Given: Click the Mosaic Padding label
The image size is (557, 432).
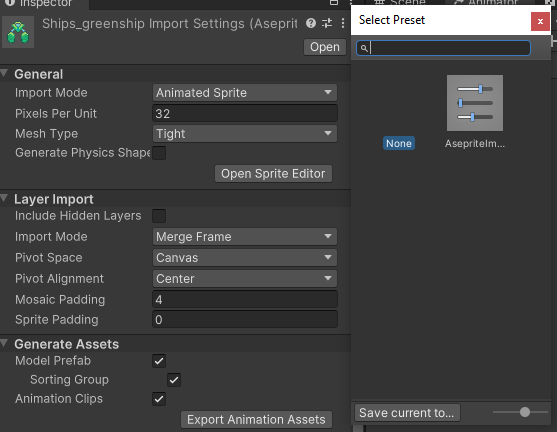Looking at the screenshot, I should click(60, 299).
